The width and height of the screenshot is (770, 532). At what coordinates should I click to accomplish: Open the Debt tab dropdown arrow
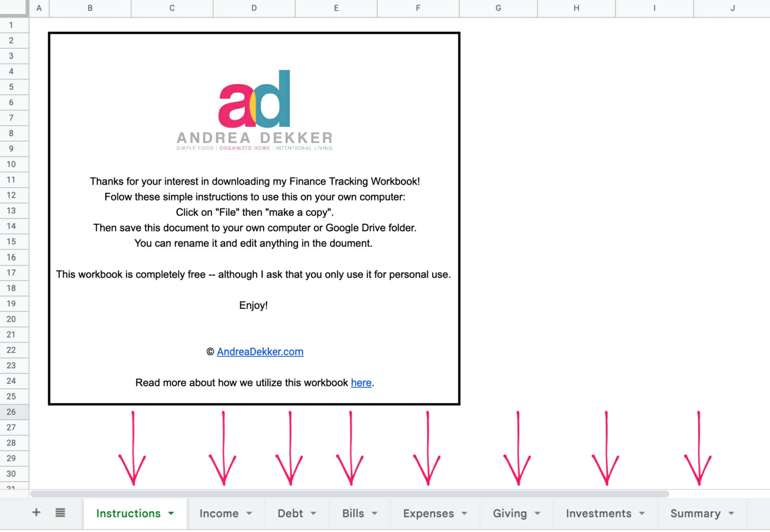click(314, 513)
